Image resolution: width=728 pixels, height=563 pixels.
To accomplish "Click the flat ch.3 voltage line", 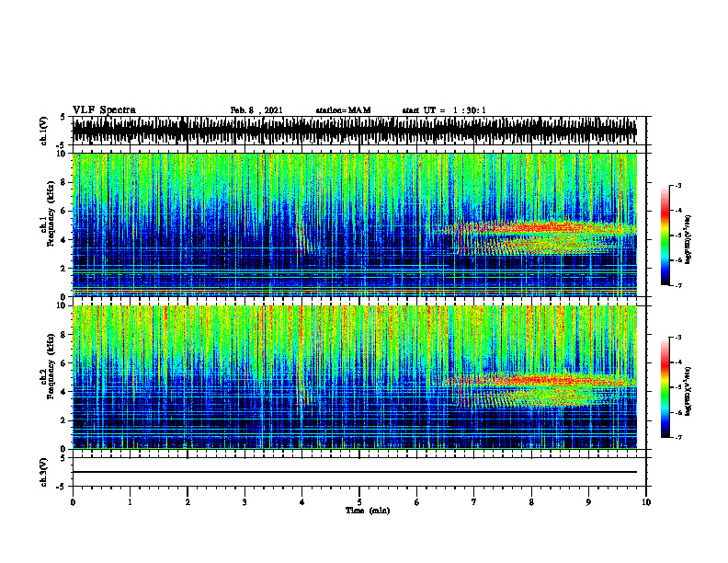I will click(355, 472).
